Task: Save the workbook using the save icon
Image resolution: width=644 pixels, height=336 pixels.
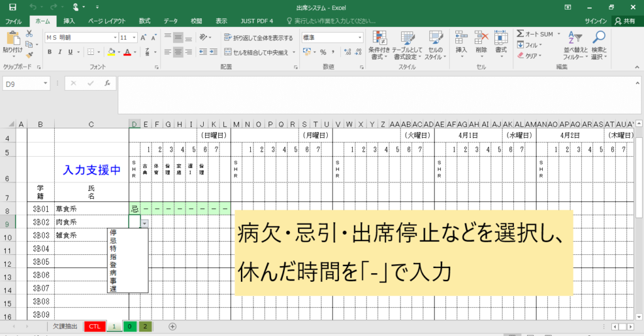Action: [13, 7]
